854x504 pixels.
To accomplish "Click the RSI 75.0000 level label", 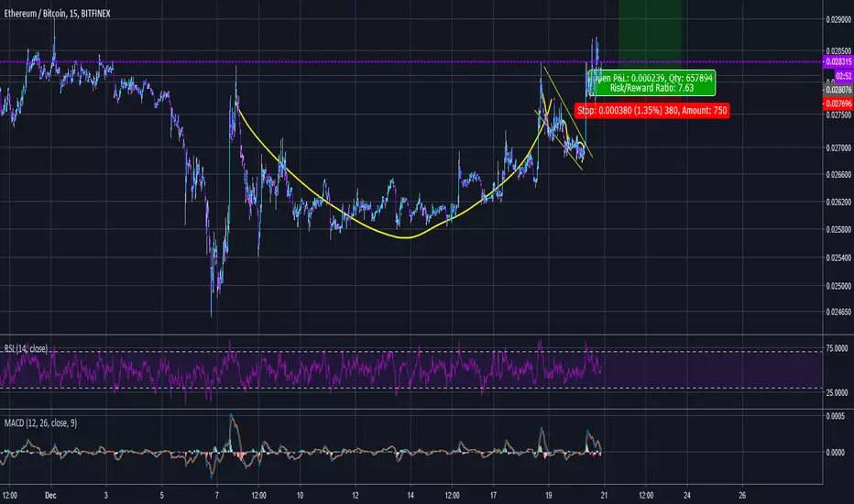I will pyautogui.click(x=838, y=348).
